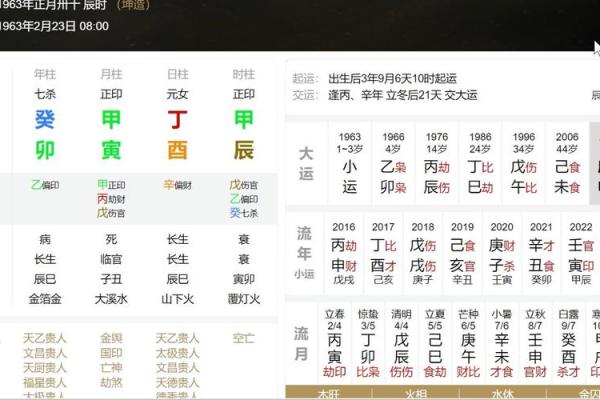Click the 辰 hour branch

pyautogui.click(x=244, y=150)
